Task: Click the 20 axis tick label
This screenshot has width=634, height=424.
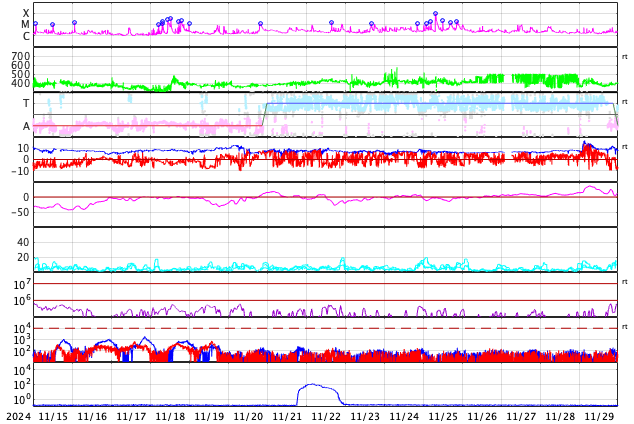Action: coord(23,257)
